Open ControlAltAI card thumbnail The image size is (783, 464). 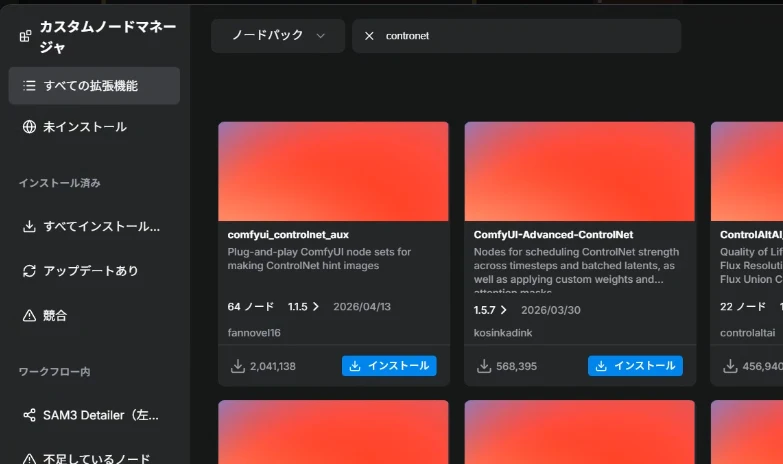(747, 171)
